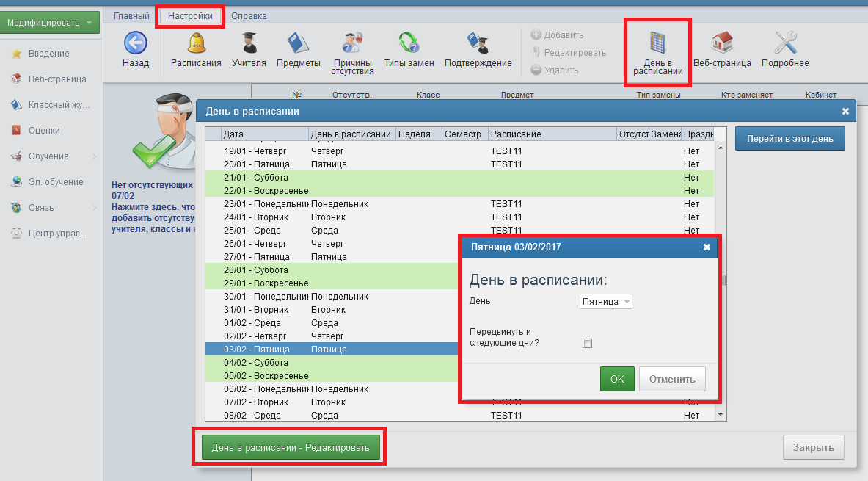The height and width of the screenshot is (481, 868).
Task: Switch to the Главный tab
Action: click(131, 15)
